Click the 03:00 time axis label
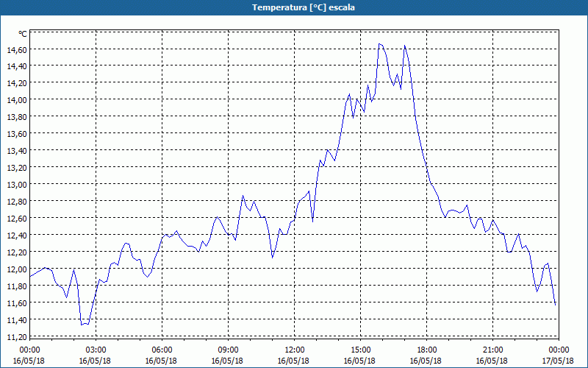 coord(96,350)
